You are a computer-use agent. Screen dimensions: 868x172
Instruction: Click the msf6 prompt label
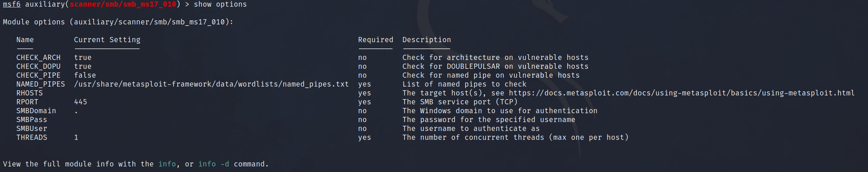point(12,4)
